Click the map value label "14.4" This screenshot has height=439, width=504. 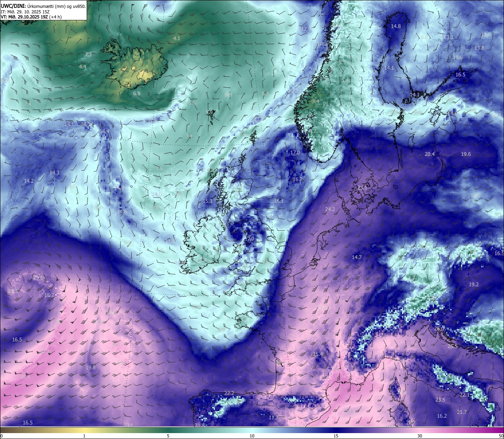(104, 131)
